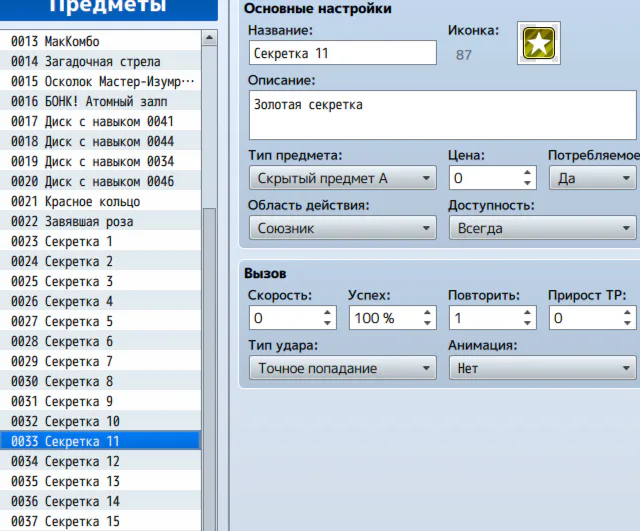
Task: Increase Успех percentage with up arrow
Action: click(x=427, y=313)
